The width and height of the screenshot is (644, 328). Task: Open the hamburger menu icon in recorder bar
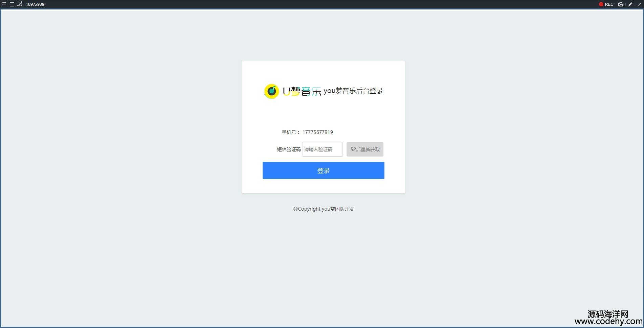pyautogui.click(x=4, y=4)
